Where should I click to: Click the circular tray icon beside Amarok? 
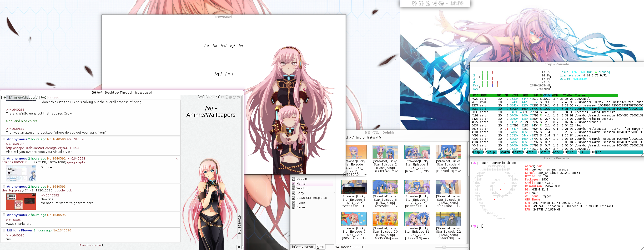[x=421, y=4]
